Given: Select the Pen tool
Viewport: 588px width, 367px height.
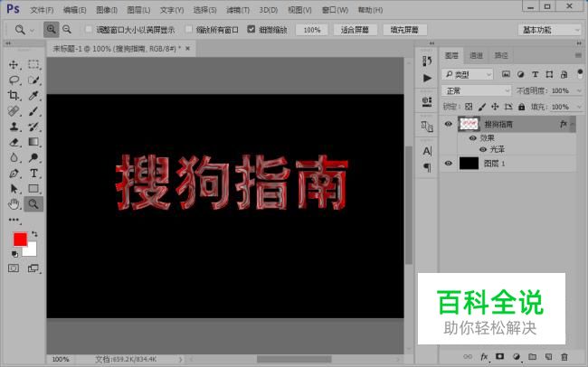Looking at the screenshot, I should (14, 174).
